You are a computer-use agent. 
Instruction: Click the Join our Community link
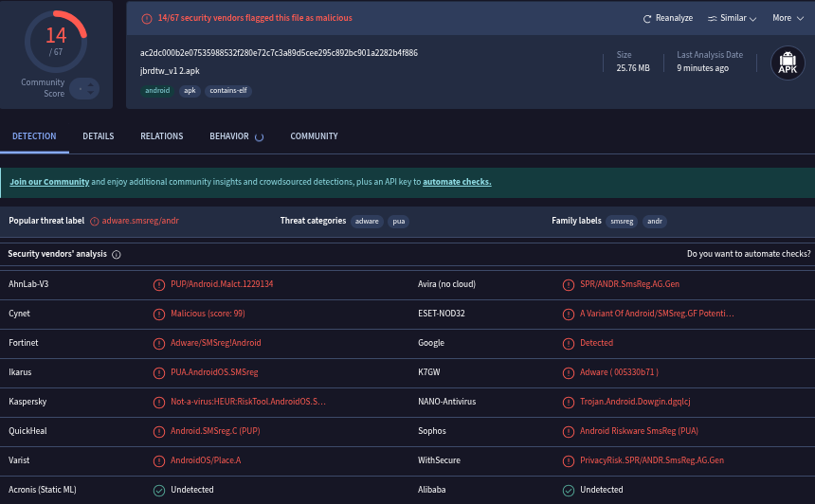coord(49,182)
